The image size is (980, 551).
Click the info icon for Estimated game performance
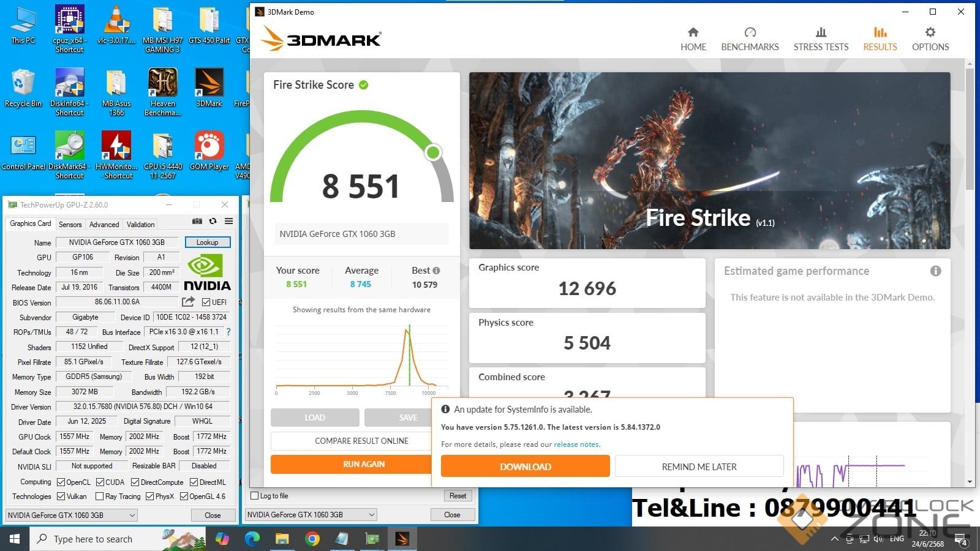tap(935, 271)
